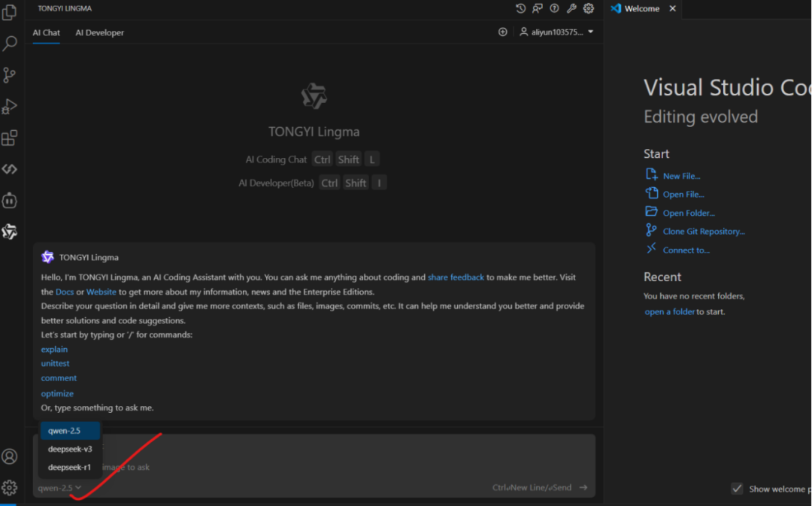Choose qwen-2.5 in the model list
Viewport: 812px width, 506px height.
[70, 430]
